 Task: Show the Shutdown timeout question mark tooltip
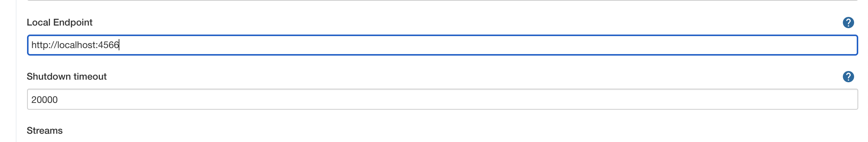click(x=848, y=77)
